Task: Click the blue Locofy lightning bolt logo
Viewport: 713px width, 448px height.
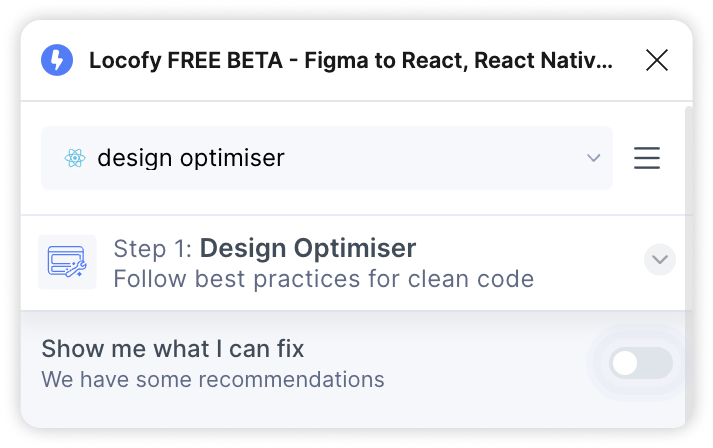Action: pyautogui.click(x=57, y=60)
